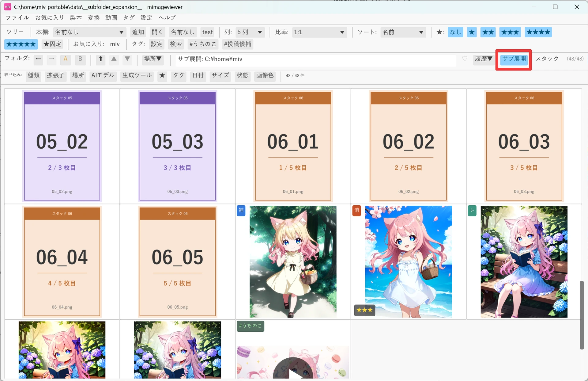This screenshot has height=381, width=588.
Task: Click the miv favorite shortcut
Action: (x=115, y=44)
